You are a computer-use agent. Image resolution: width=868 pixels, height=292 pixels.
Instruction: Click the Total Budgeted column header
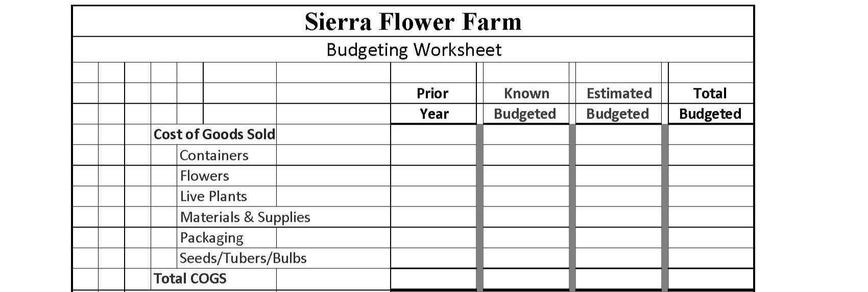[x=711, y=103]
